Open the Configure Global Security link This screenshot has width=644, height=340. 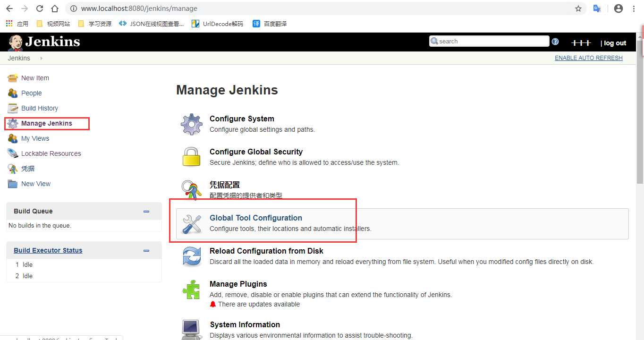click(256, 152)
